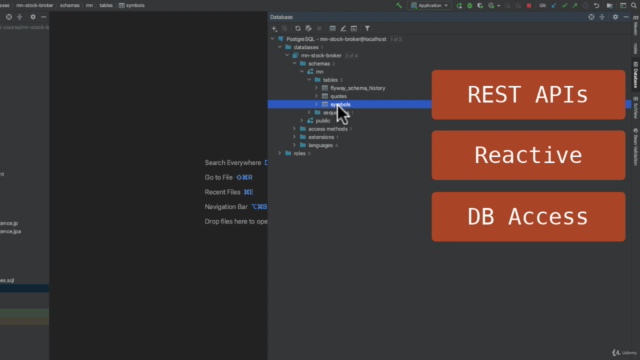The image size is (640, 360).
Task: Click the small stop square in Database toolbar
Action: (319, 29)
